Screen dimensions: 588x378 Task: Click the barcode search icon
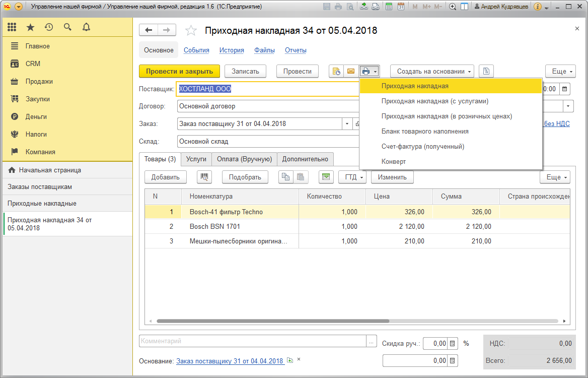click(x=204, y=177)
